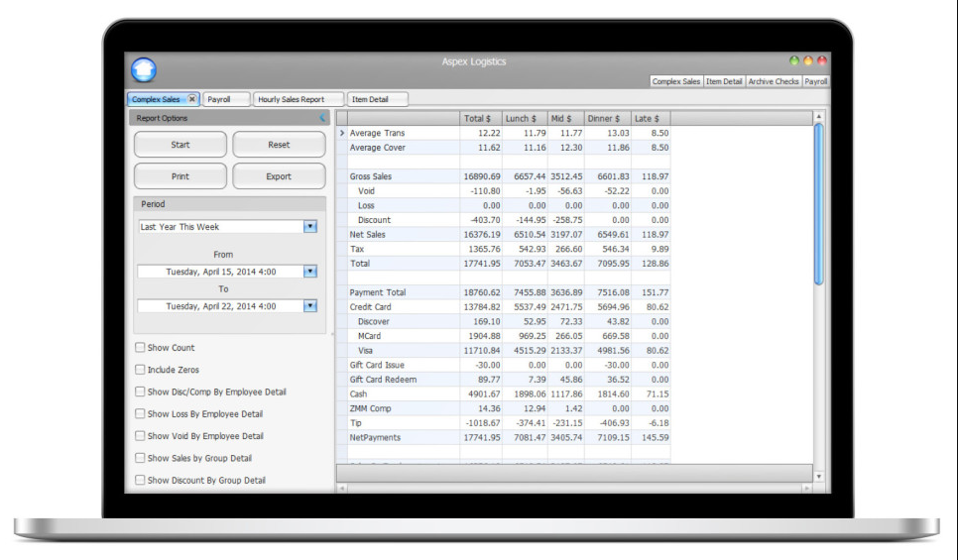Click the Discount row label
Image resolution: width=958 pixels, height=560 pixels.
pyautogui.click(x=374, y=220)
